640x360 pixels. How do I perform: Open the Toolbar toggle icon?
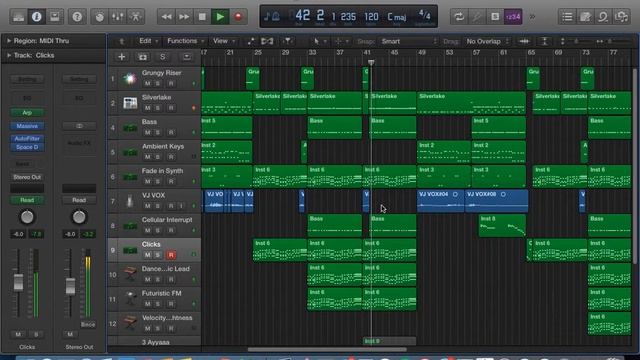pos(54,17)
